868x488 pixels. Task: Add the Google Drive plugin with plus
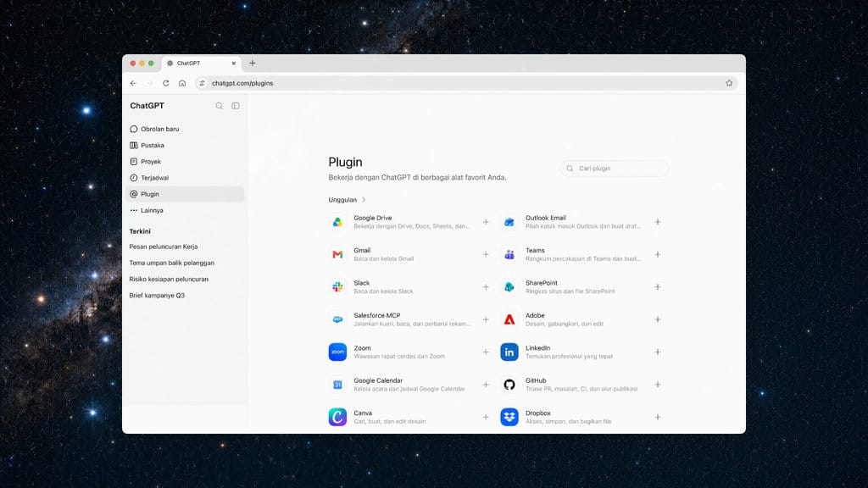(x=486, y=222)
